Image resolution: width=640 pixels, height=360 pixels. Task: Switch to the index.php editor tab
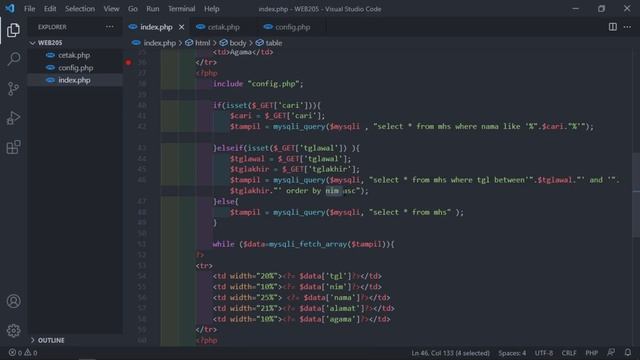(156, 27)
